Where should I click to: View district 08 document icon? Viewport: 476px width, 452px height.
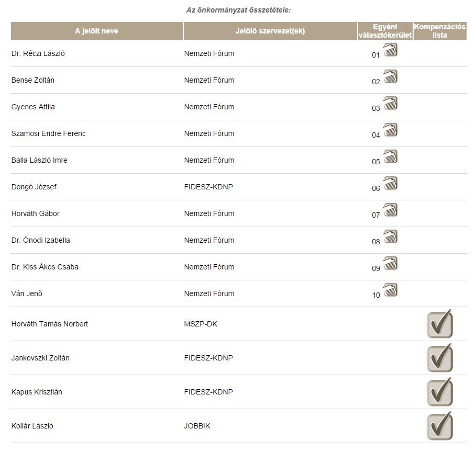coord(391,237)
